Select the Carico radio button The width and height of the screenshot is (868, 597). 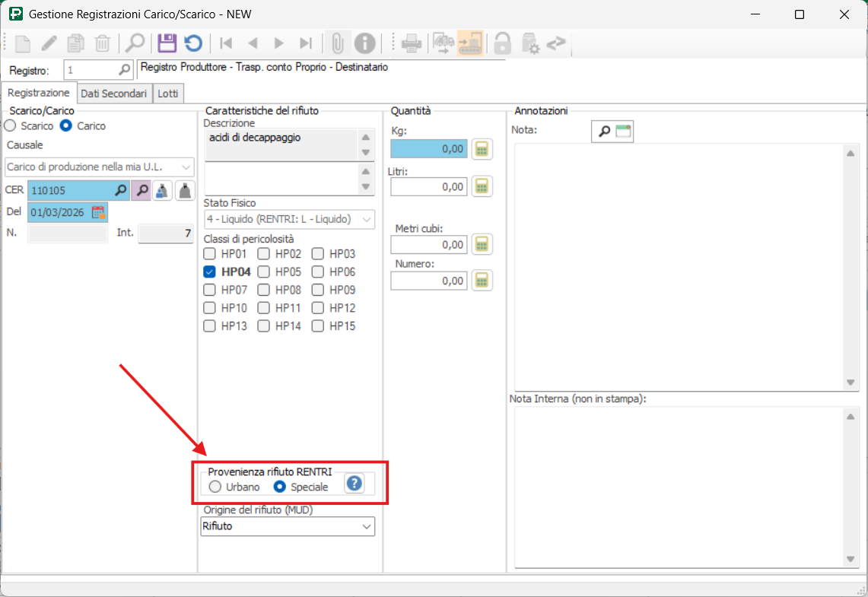point(66,125)
